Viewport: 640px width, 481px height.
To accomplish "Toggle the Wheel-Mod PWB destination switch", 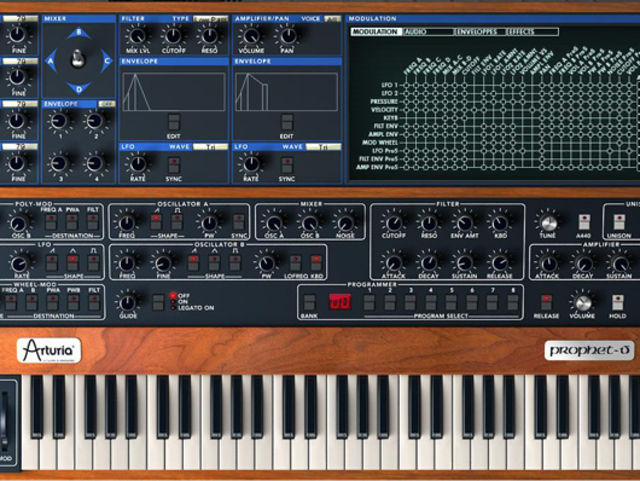I will pos(73,302).
